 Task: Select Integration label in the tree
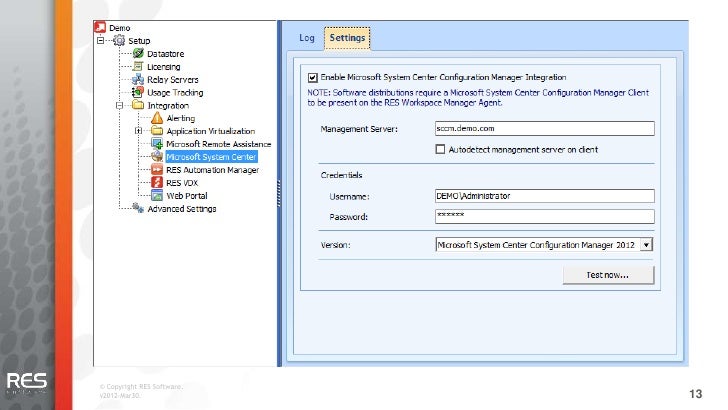coord(168,105)
